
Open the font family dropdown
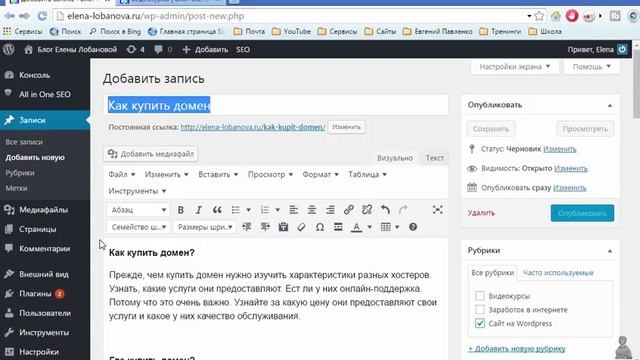click(x=138, y=227)
